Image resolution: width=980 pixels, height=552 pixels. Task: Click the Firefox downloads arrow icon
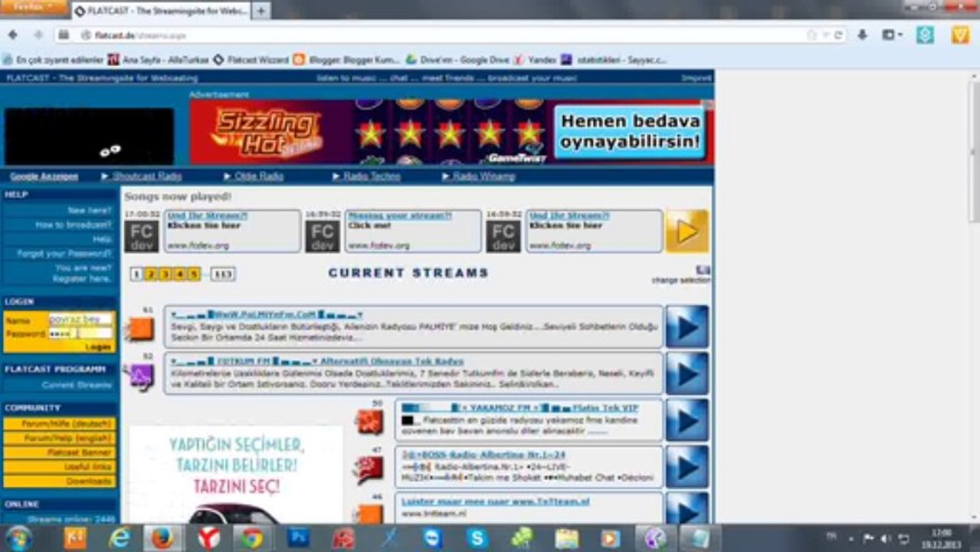click(x=863, y=35)
